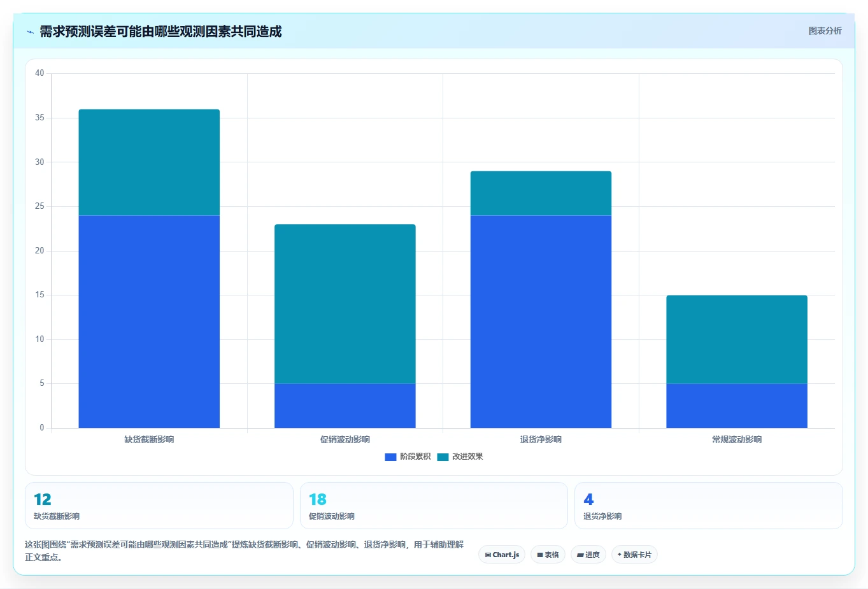Click the teal 改进效果 bar for 常规波动影响
868x589 pixels.
pos(737,339)
